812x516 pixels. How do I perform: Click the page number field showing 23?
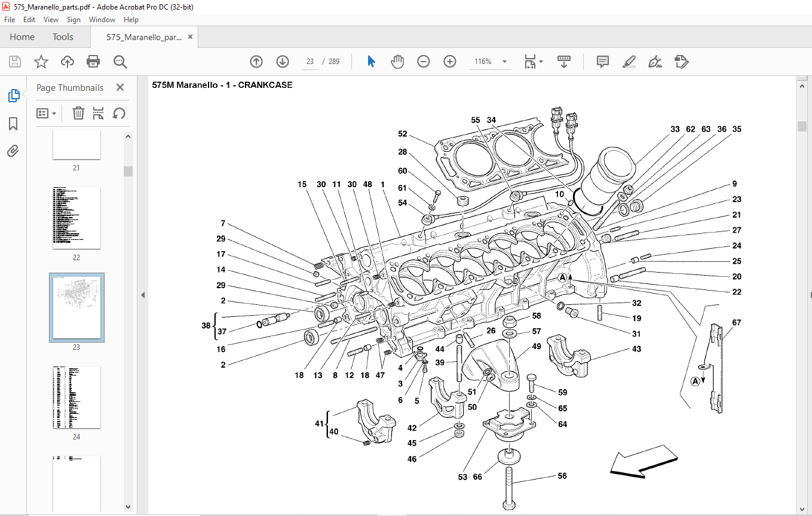click(x=310, y=62)
